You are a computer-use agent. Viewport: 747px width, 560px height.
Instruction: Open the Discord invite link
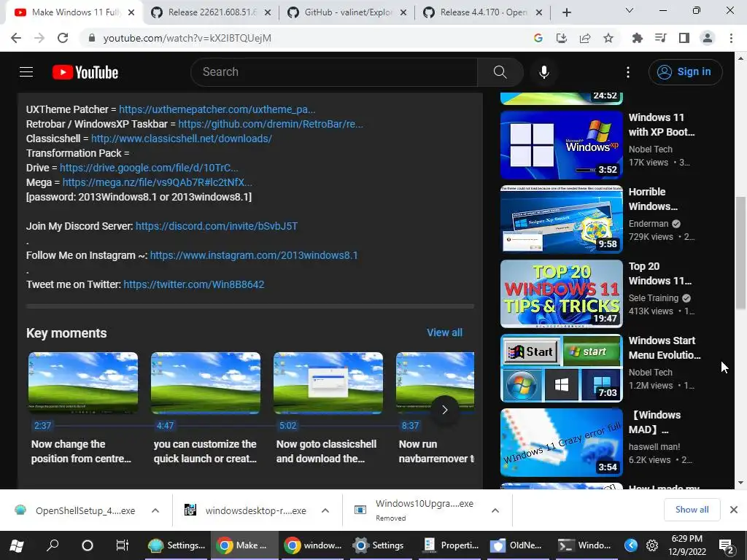click(x=216, y=226)
